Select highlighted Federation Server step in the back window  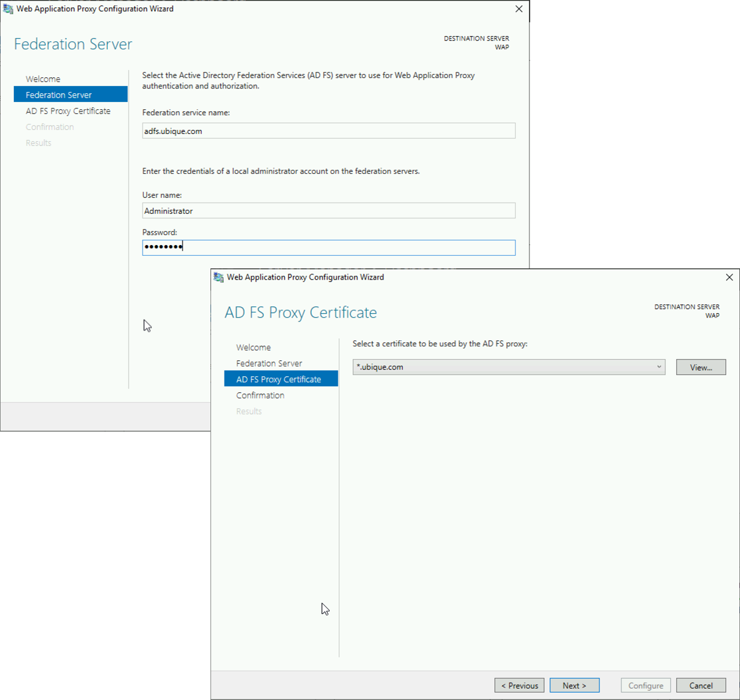point(71,95)
